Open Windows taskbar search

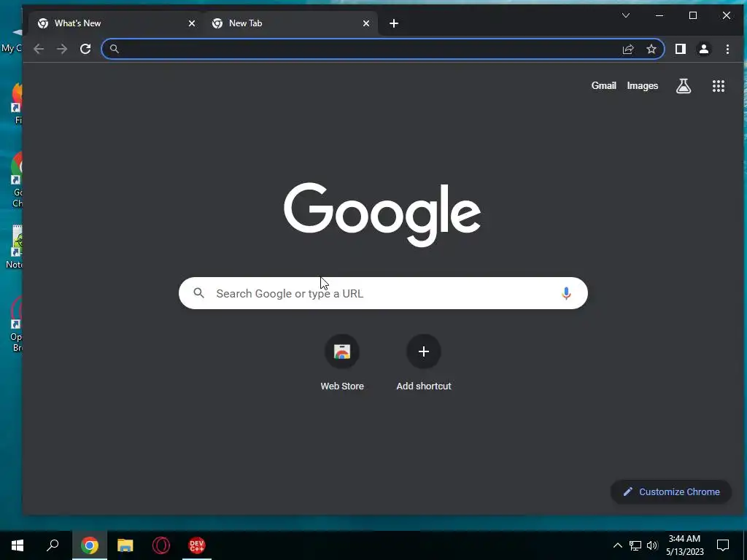point(53,545)
